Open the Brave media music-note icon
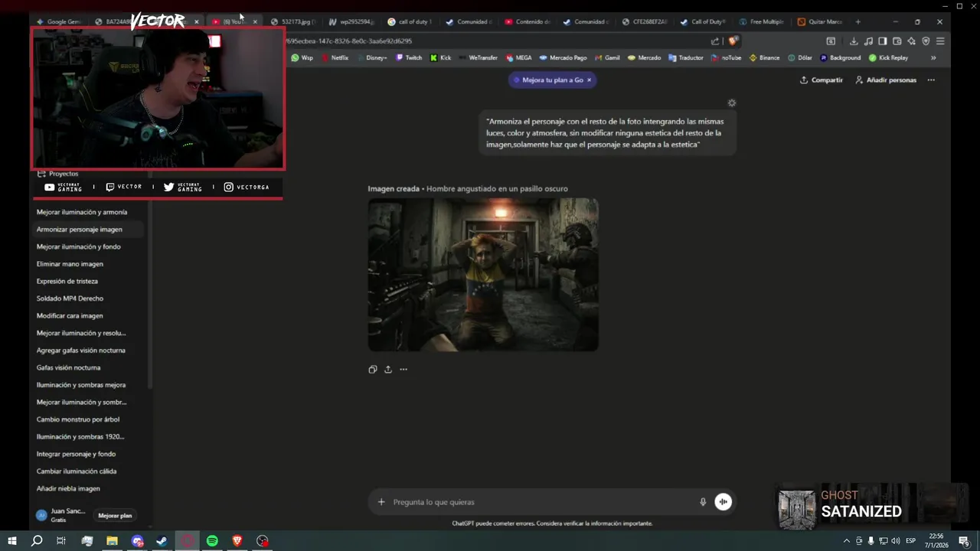The width and height of the screenshot is (980, 551). [x=868, y=41]
